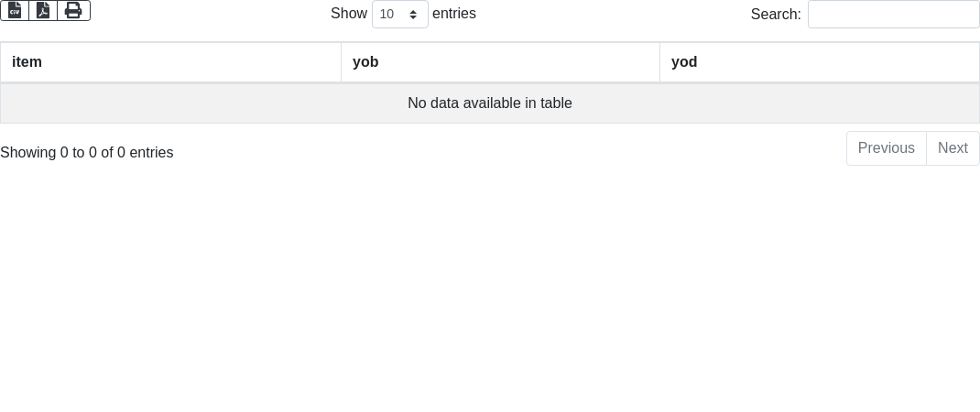Click the 'entries' label after the selector
Viewport: 980px width, 412px height.
(454, 13)
